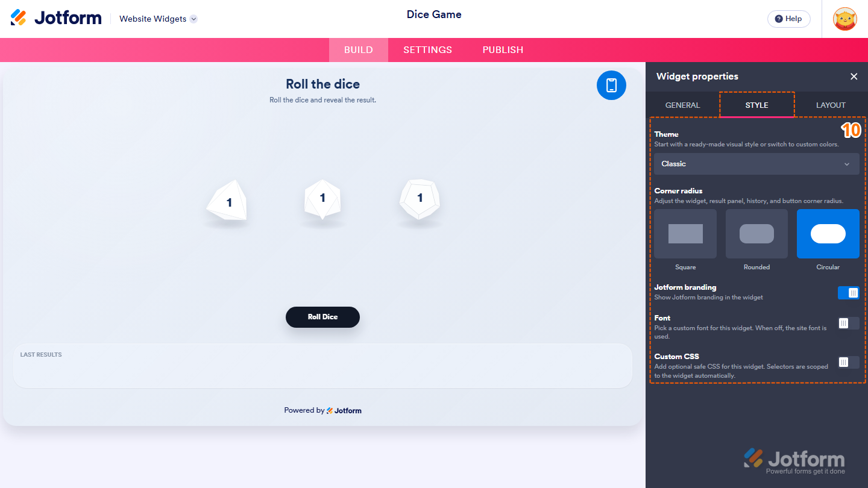Select the Rounded corner radius option
Image resolution: width=868 pixels, height=488 pixels.
[756, 234]
